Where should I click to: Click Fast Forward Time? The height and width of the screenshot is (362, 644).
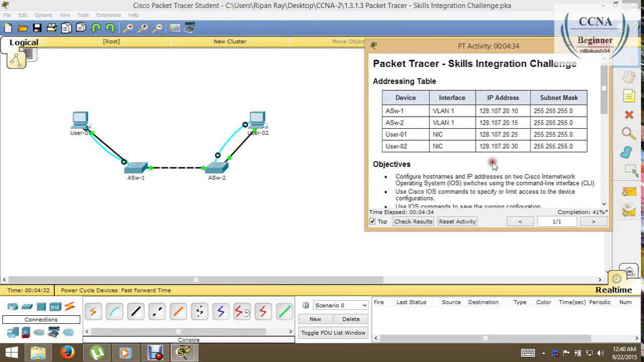tap(146, 291)
